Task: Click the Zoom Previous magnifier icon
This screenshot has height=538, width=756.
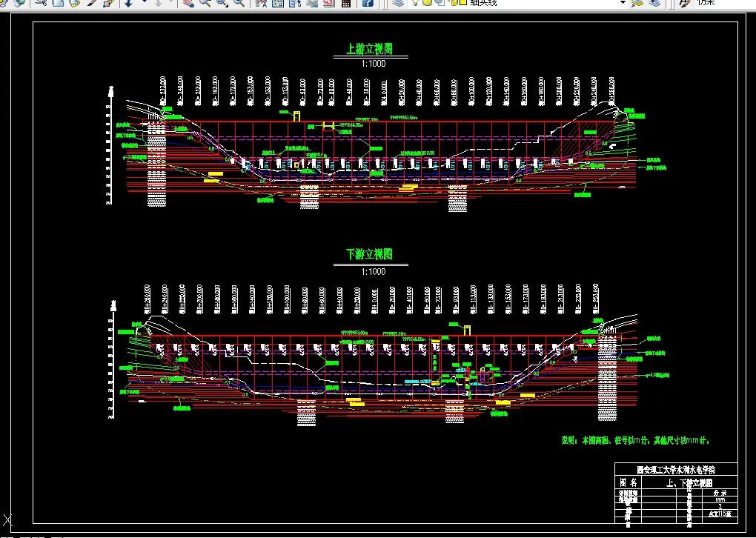Action: [239, 3]
